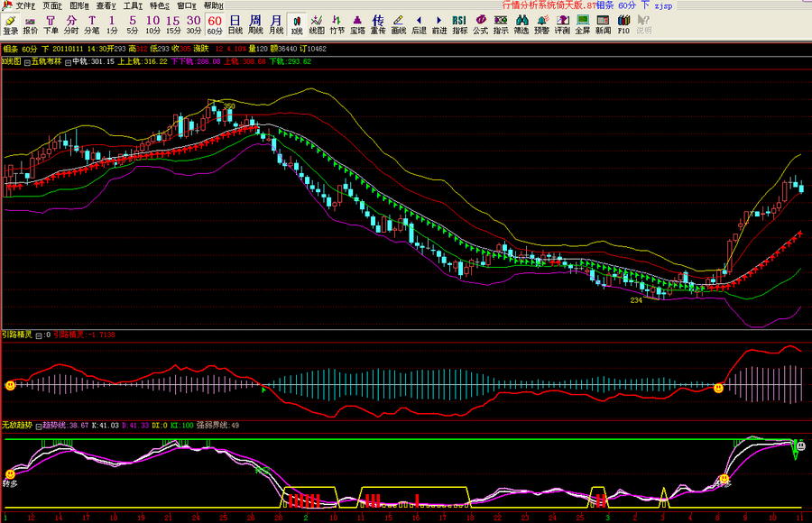
Task: Open the 报价 quote list icon
Action: [30, 24]
